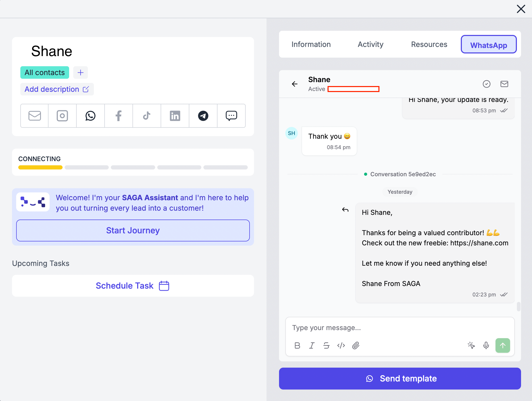This screenshot has height=401, width=532.
Task: Click Add description link
Action: pos(57,89)
